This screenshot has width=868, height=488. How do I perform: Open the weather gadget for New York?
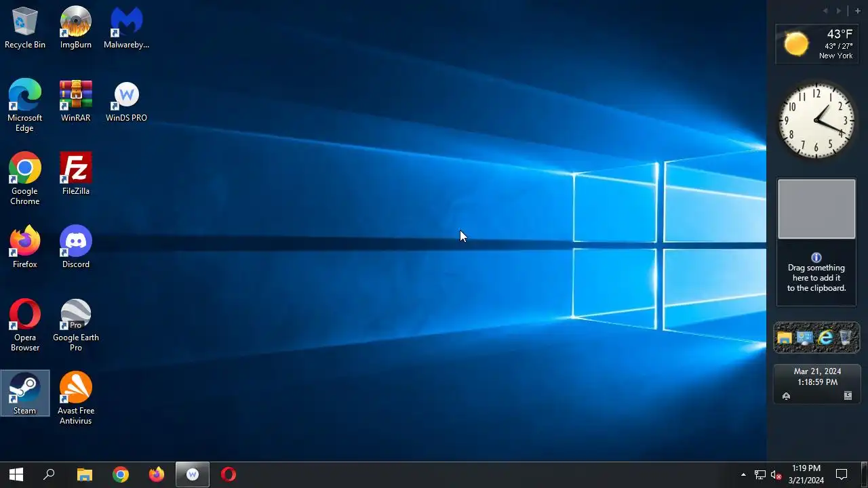coord(817,44)
